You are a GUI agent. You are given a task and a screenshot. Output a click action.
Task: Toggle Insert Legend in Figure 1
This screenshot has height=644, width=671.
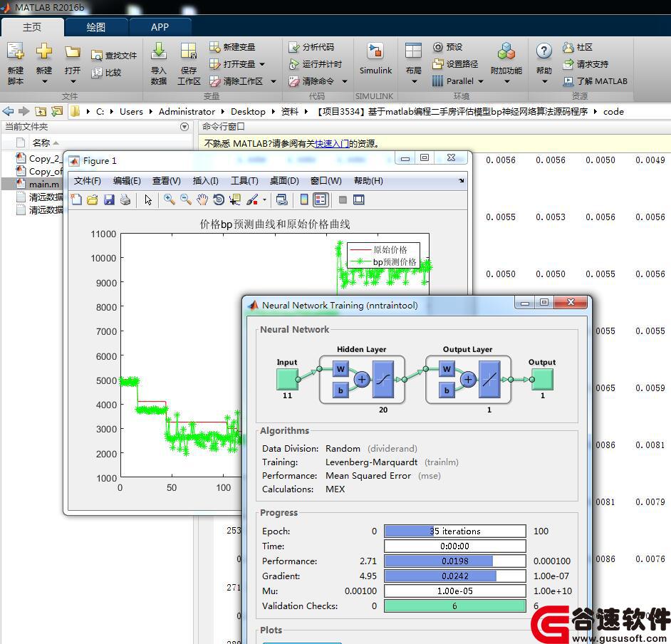pos(321,200)
